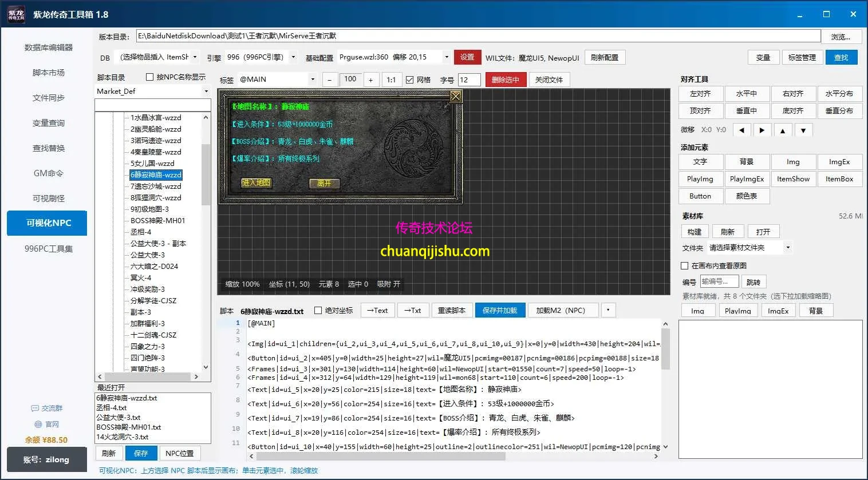The width and height of the screenshot is (868, 480).
Task: Open the @MAIN 标签 dropdown
Action: point(277,80)
